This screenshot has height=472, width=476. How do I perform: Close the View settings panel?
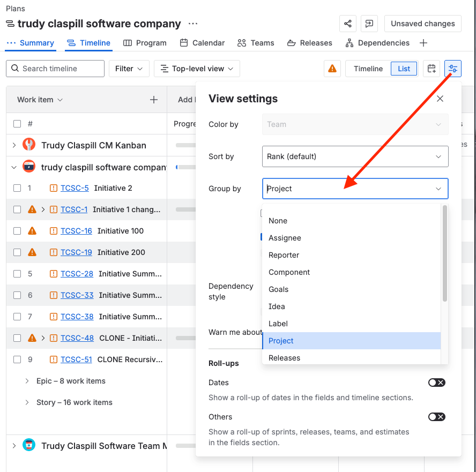(x=440, y=99)
